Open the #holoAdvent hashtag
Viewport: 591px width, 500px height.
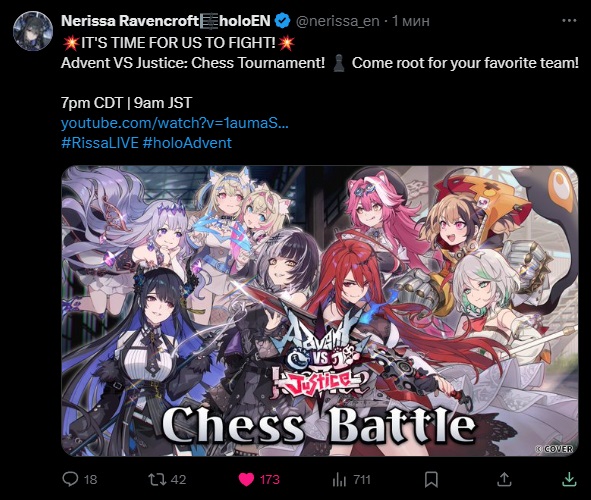coord(187,143)
